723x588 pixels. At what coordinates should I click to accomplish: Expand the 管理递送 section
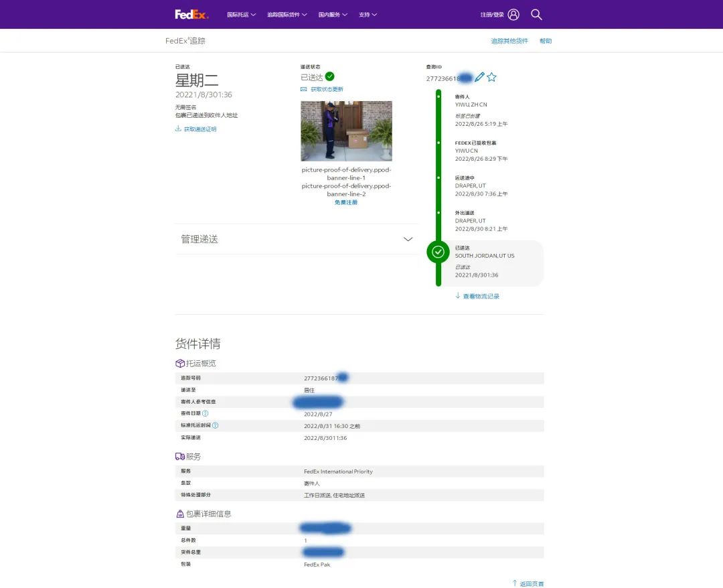(x=408, y=239)
